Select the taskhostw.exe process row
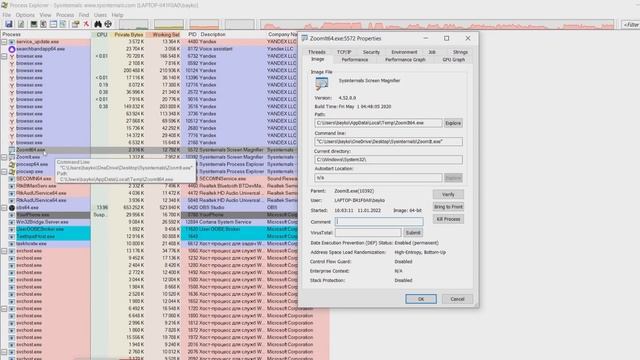Viewport: 640px width, 360px height. pos(149,244)
